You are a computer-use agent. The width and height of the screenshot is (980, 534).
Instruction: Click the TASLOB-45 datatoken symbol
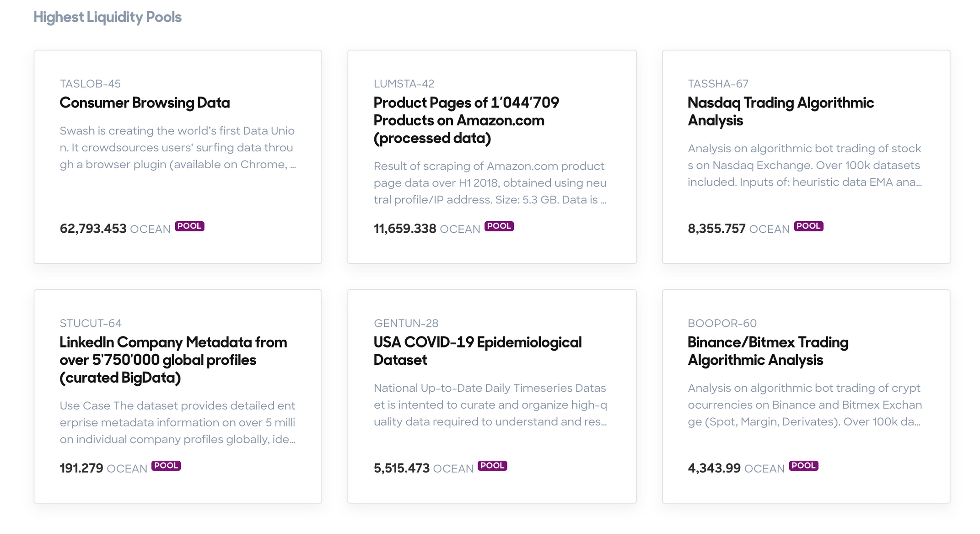[90, 84]
